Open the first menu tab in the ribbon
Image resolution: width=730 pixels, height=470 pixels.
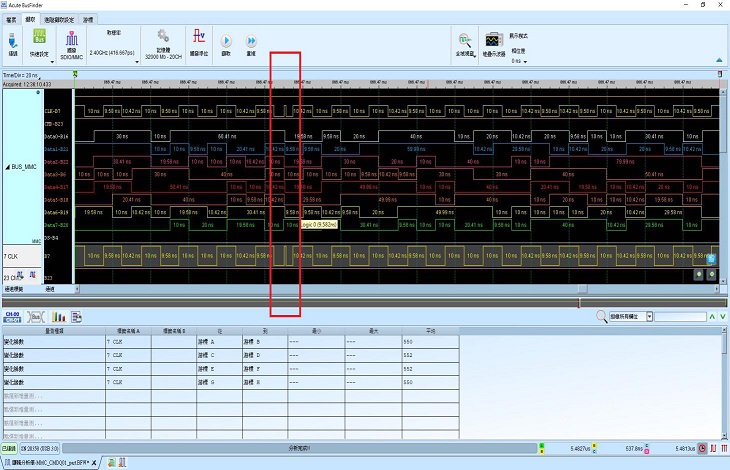(11, 18)
